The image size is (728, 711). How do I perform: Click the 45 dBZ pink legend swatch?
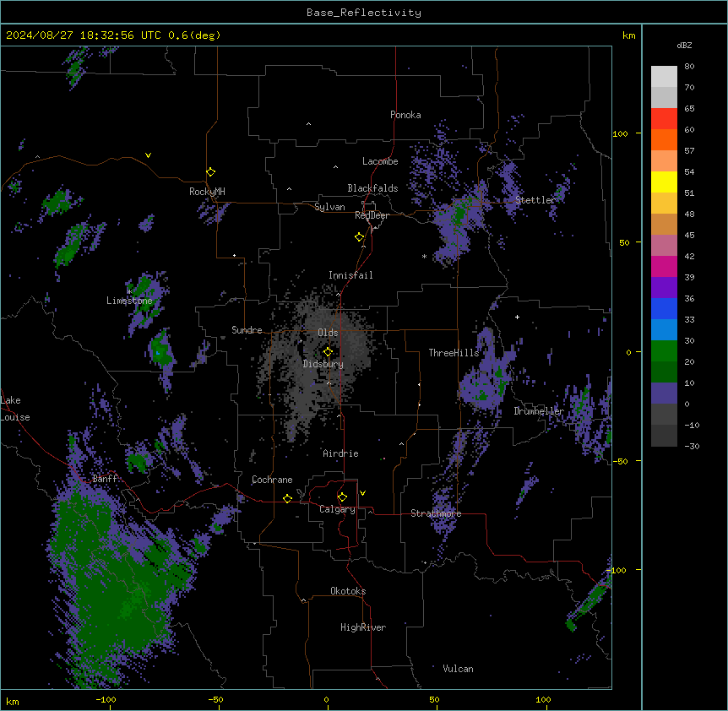tap(664, 246)
